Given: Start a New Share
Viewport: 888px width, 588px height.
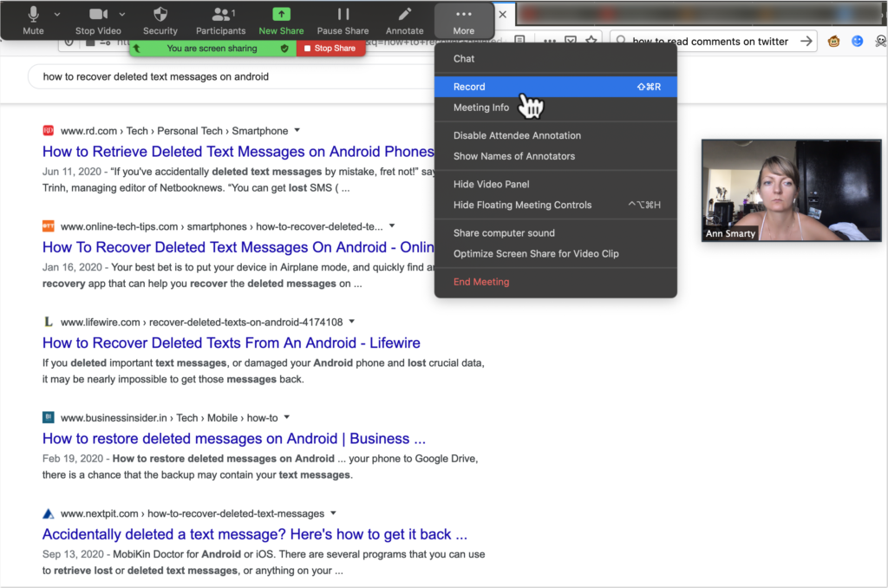Looking at the screenshot, I should coord(281,20).
